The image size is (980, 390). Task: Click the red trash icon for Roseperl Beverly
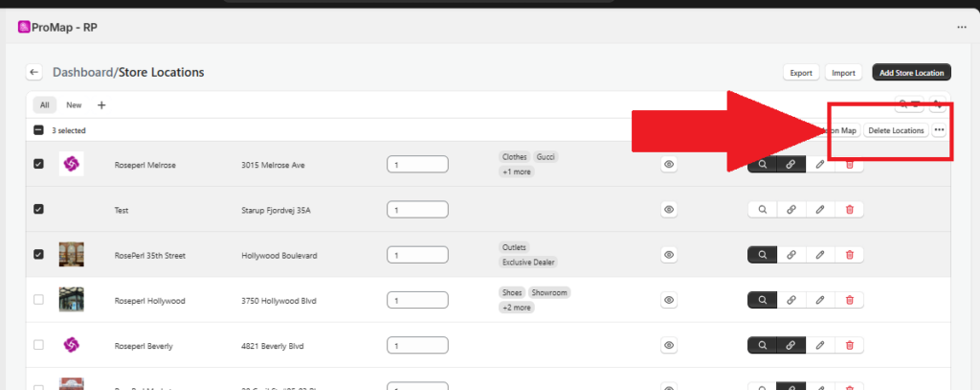pos(850,345)
